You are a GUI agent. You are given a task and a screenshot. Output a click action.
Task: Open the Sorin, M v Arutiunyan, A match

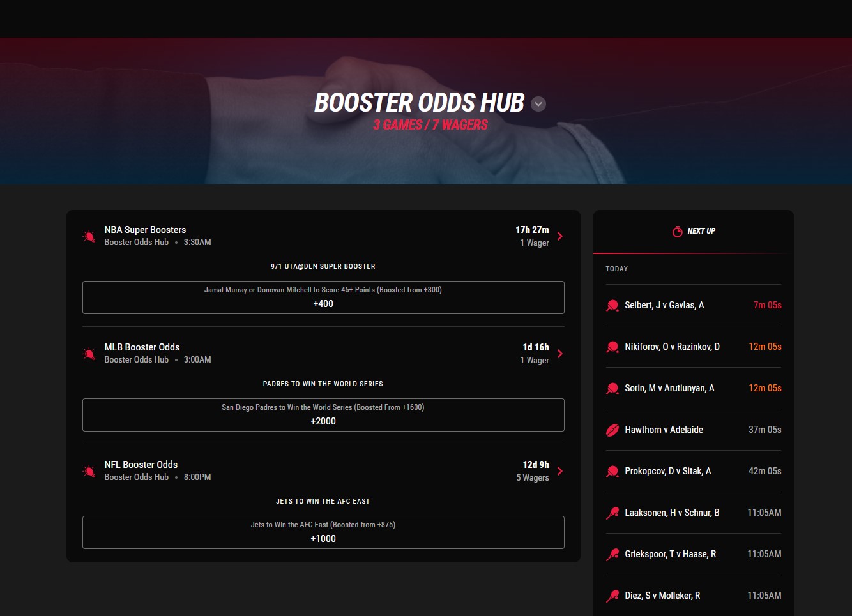pyautogui.click(x=694, y=388)
